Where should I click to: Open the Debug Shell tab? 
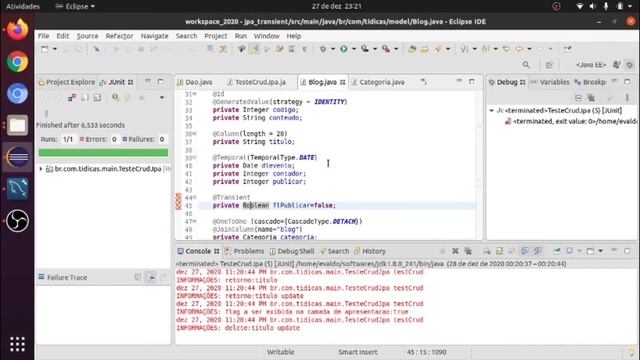click(292, 251)
